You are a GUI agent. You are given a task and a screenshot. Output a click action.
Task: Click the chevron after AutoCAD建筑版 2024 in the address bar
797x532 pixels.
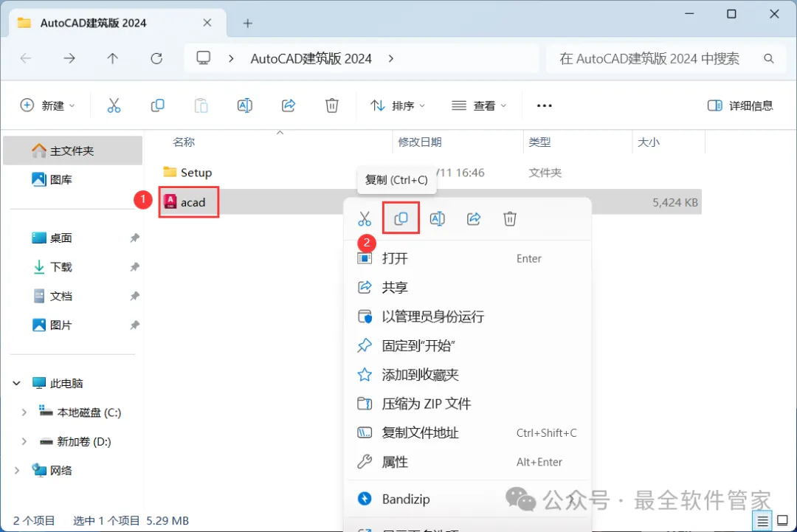click(x=391, y=58)
